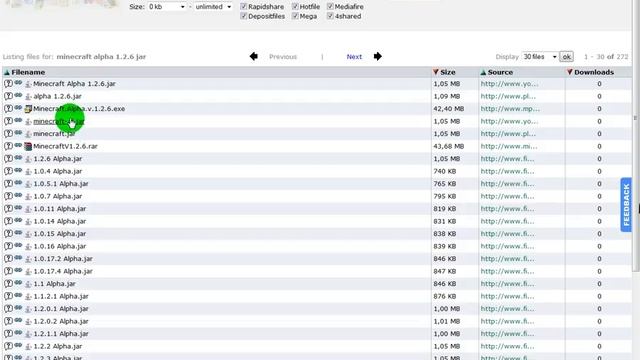
Task: Click the info icon for 1.0.11 Alpha.jar
Action: [8, 209]
